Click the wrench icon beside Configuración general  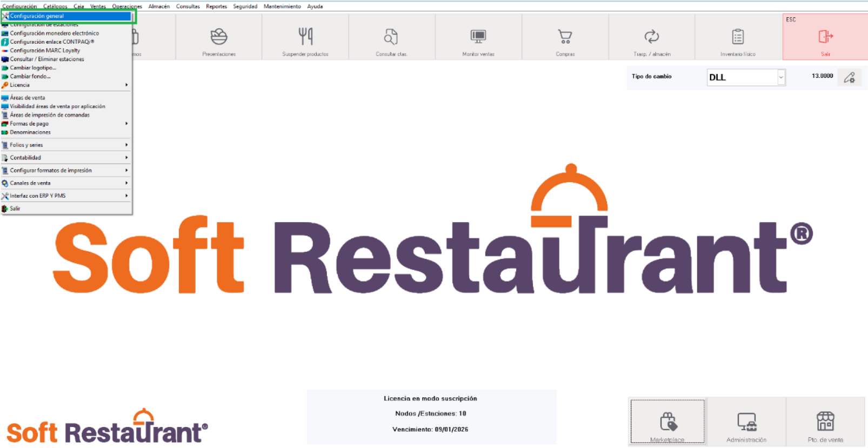[5, 16]
